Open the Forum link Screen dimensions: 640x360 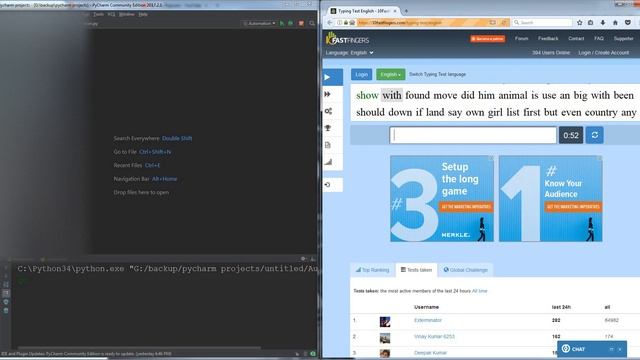click(521, 38)
